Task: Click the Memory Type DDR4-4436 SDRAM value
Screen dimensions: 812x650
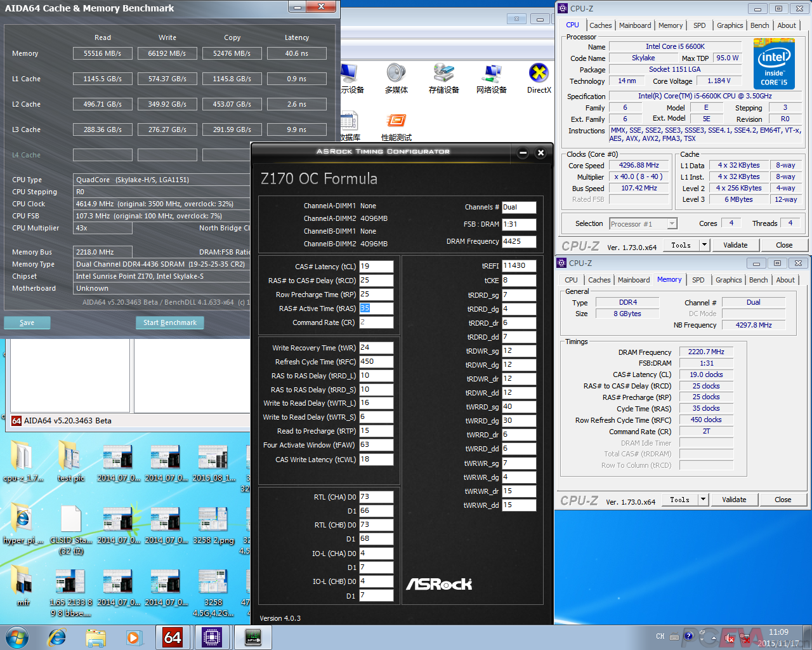Action: [162, 264]
